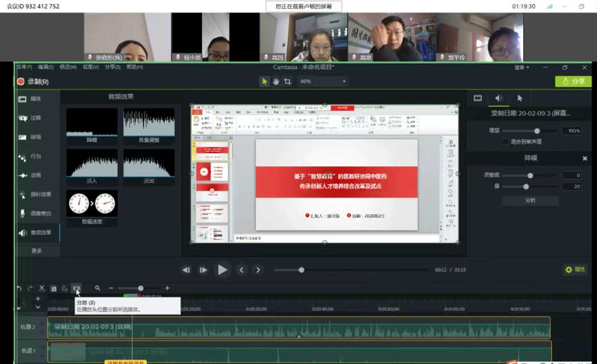Open the 分享 menu in menu bar
The height and width of the screenshot is (364, 597).
112,67
